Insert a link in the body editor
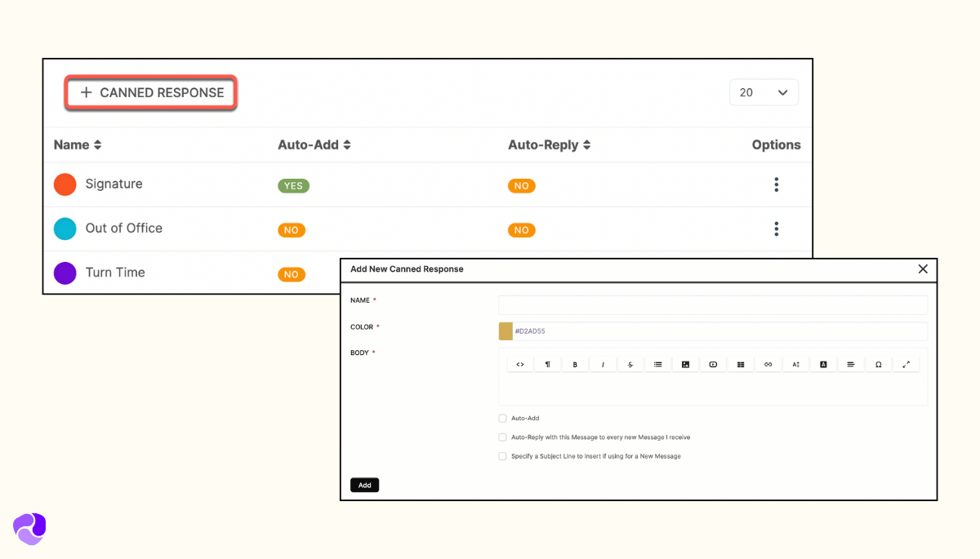The height and width of the screenshot is (559, 980). click(x=768, y=365)
